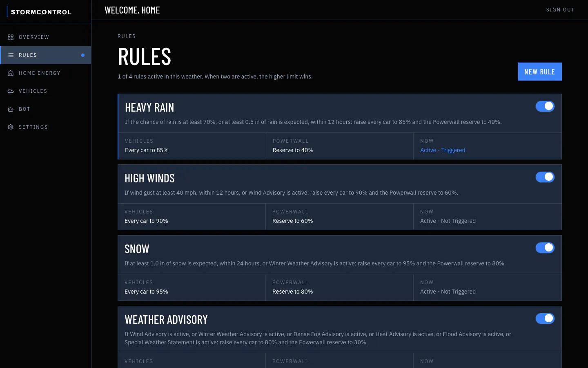
Task: Create a rule with New Rule button
Action: point(540,72)
